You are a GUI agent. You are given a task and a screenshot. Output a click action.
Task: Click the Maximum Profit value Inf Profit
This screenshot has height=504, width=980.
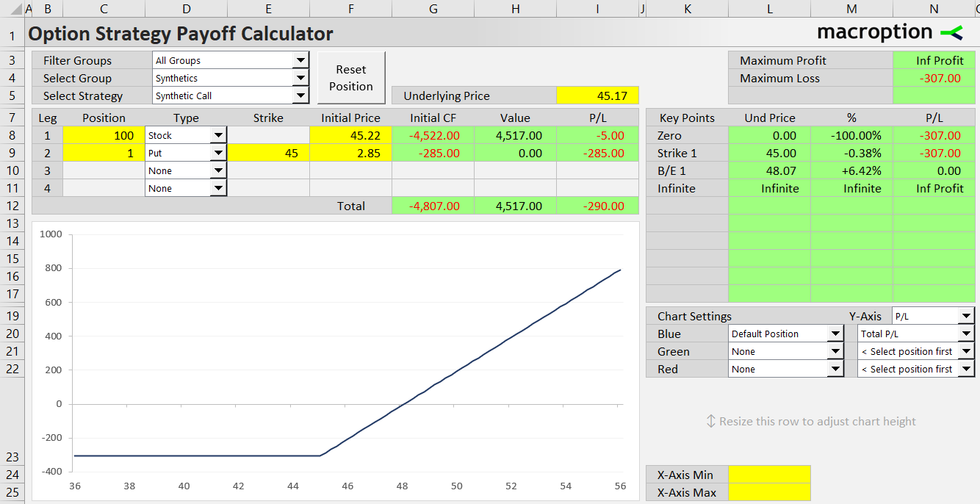934,60
